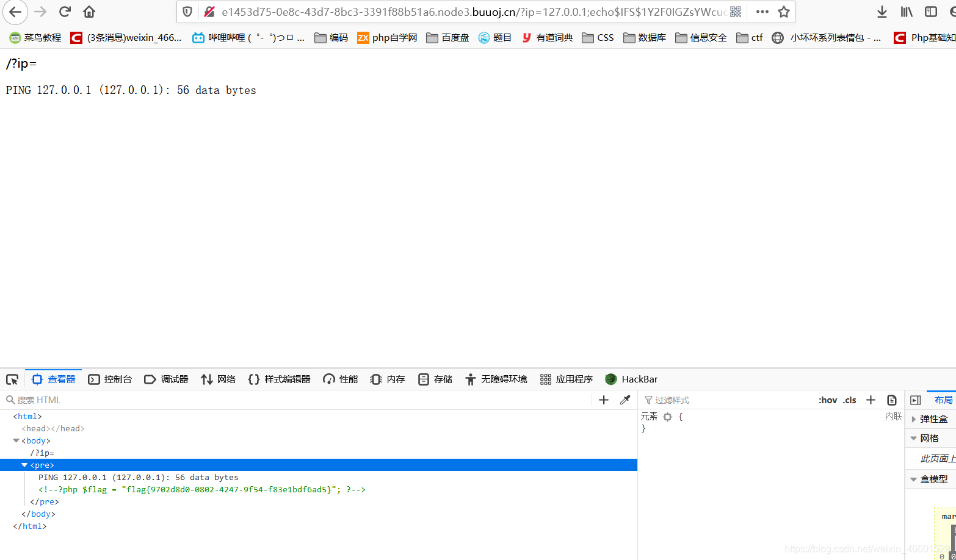Image resolution: width=956 pixels, height=560 pixels.
Task: Collapse the 网格 grid section
Action: point(930,439)
